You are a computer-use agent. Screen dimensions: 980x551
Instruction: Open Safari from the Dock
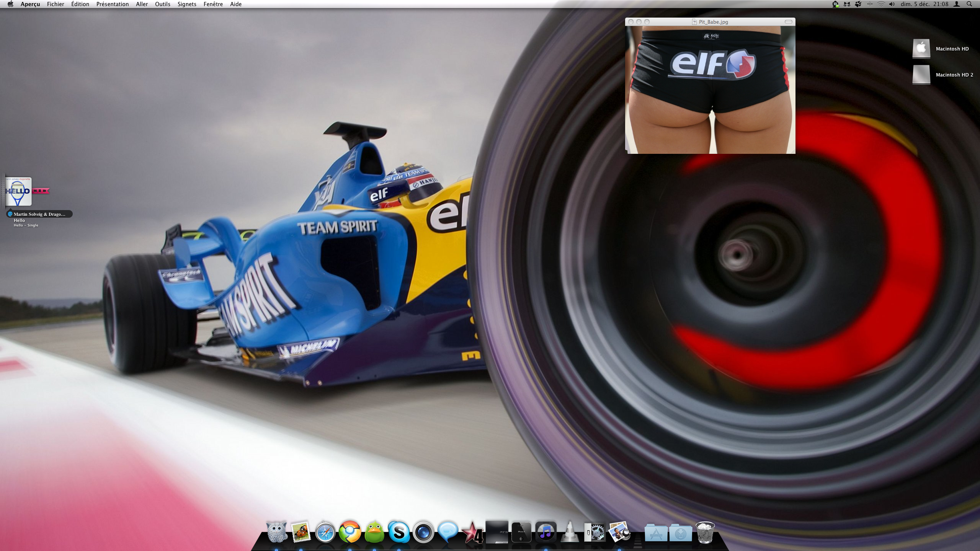[x=325, y=532]
